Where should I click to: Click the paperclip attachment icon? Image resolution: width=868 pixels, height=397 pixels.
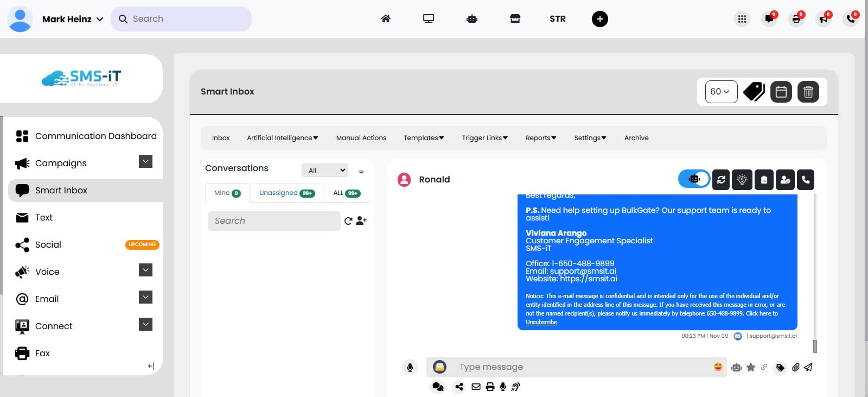(795, 367)
